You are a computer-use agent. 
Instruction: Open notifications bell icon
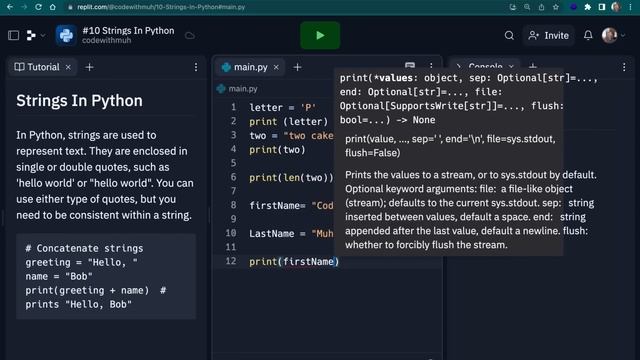(588, 36)
